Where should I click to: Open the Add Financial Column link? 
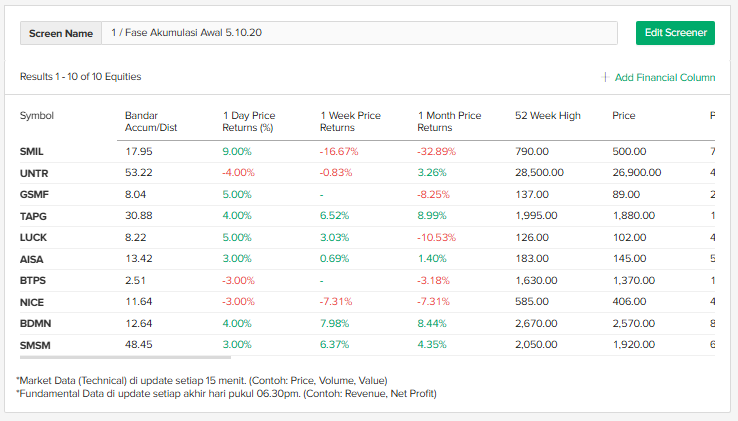tap(664, 77)
